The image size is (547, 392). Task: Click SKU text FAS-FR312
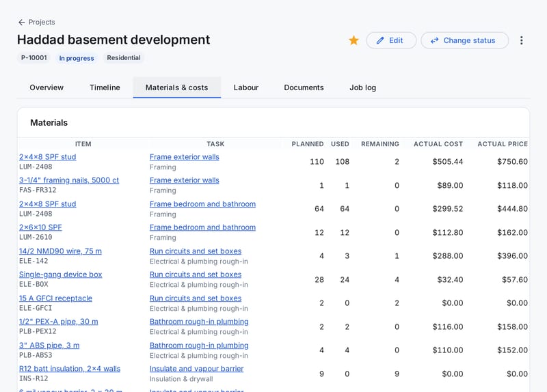38,190
